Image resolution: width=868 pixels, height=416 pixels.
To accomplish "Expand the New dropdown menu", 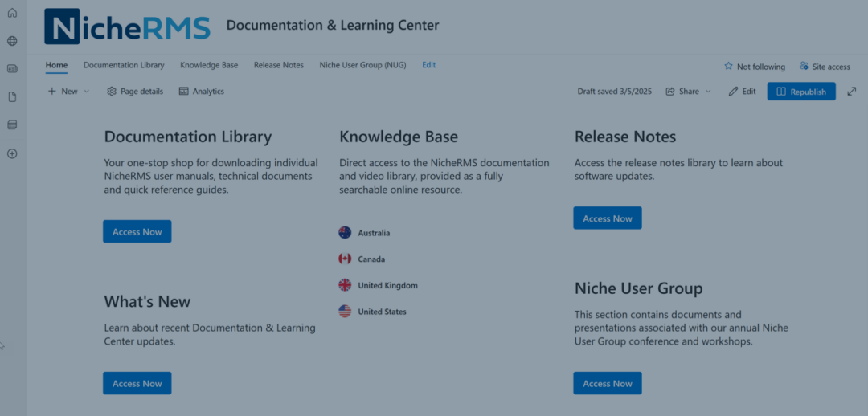I will (x=68, y=92).
